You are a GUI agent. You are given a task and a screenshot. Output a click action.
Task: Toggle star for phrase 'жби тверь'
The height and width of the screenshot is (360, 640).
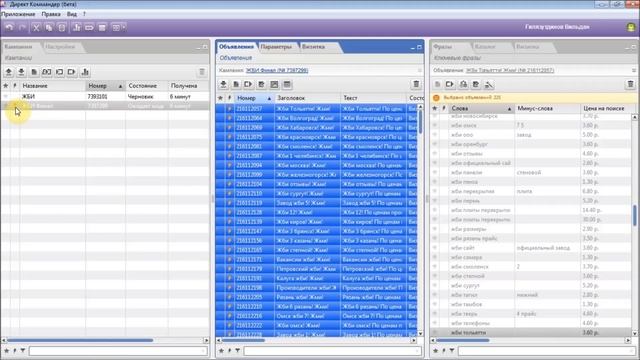pos(435,313)
